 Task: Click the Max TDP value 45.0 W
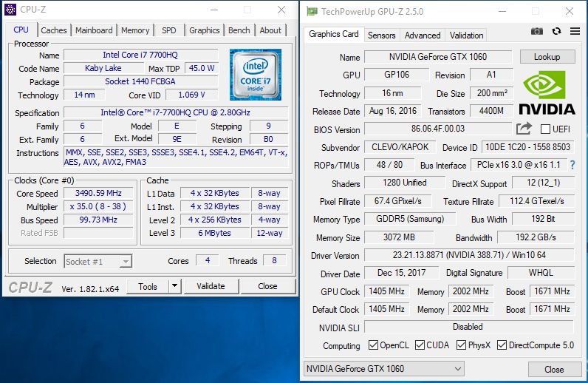[x=202, y=68]
